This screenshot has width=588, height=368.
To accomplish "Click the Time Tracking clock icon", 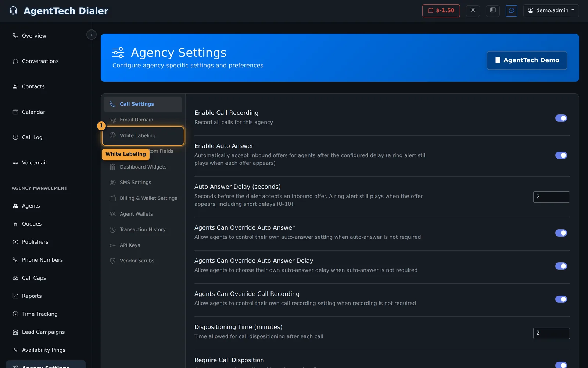I will (x=15, y=314).
